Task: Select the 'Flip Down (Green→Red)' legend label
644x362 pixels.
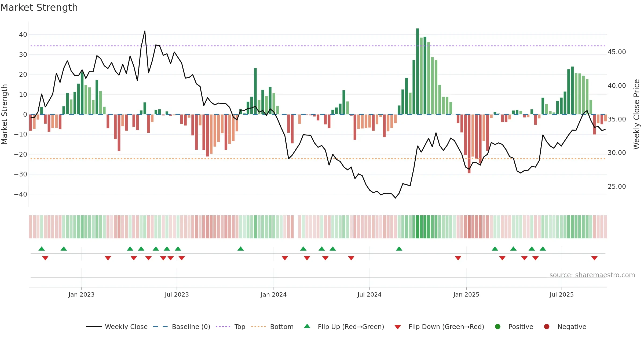Action: (x=446, y=327)
